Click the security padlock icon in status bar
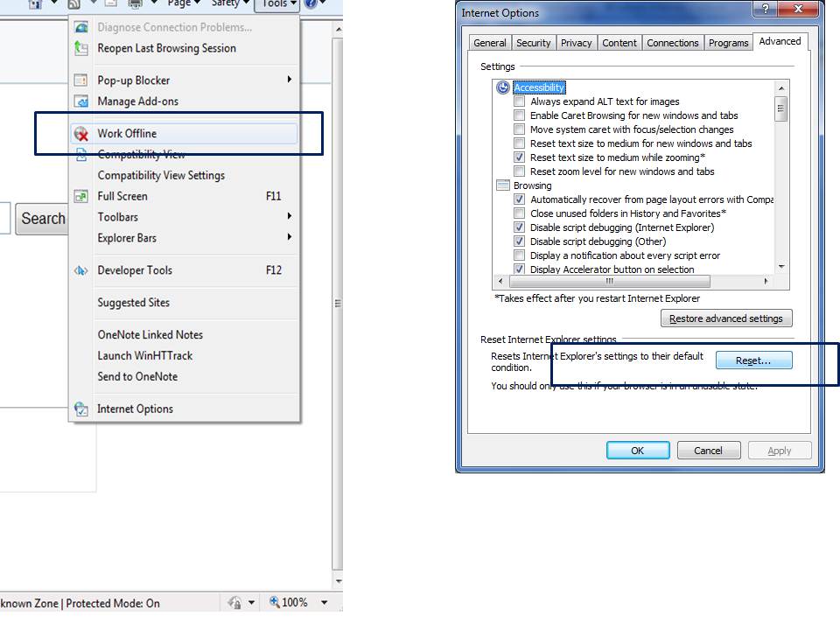 tap(234, 603)
